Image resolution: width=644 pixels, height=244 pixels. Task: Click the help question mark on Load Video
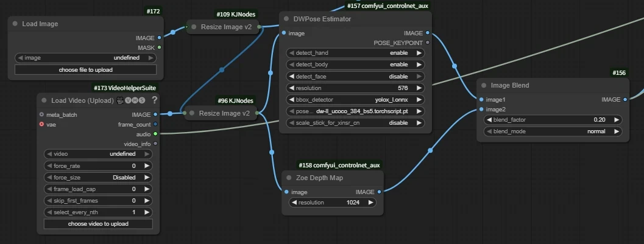pyautogui.click(x=155, y=100)
